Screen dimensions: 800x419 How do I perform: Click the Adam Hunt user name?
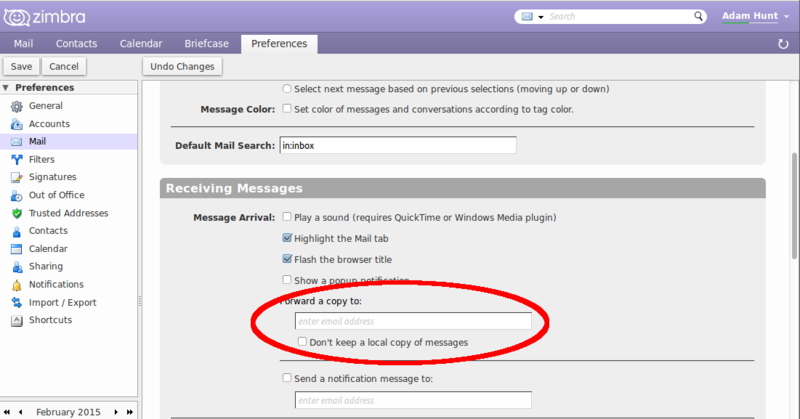tap(749, 16)
